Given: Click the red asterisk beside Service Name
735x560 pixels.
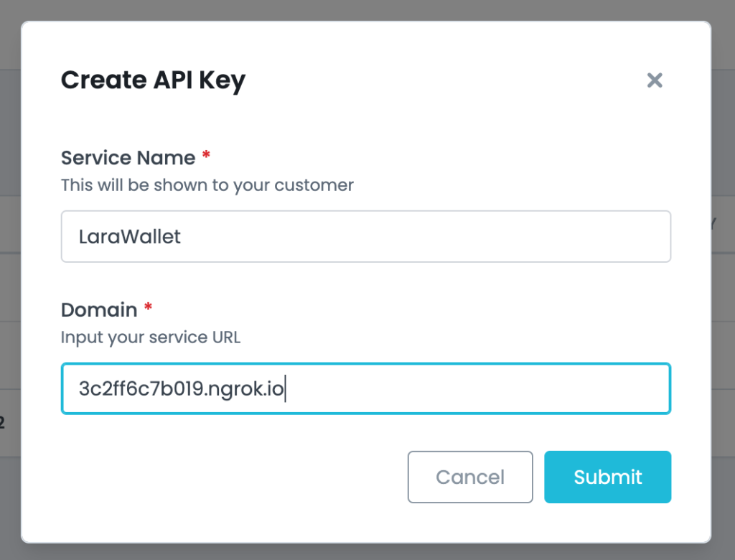Looking at the screenshot, I should coord(206,157).
